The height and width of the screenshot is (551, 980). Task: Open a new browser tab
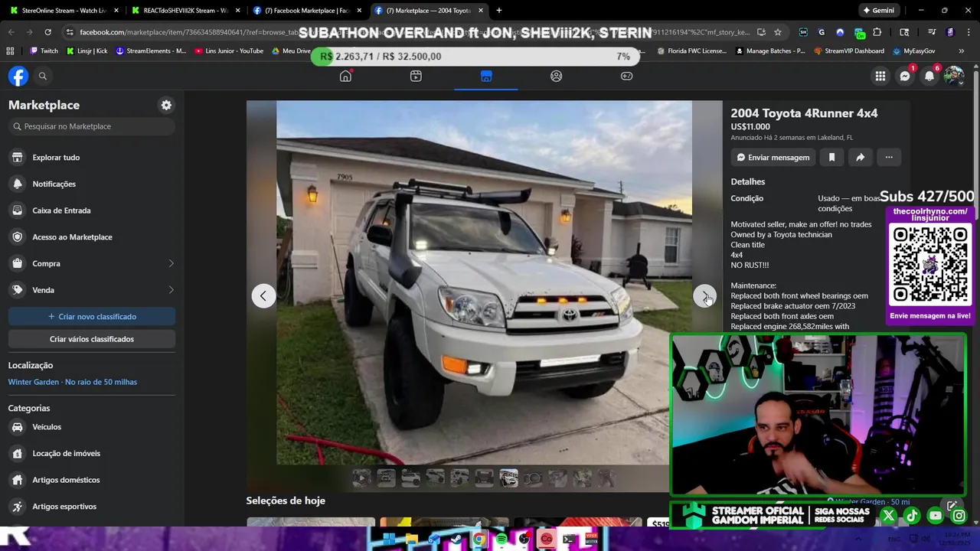(x=499, y=11)
